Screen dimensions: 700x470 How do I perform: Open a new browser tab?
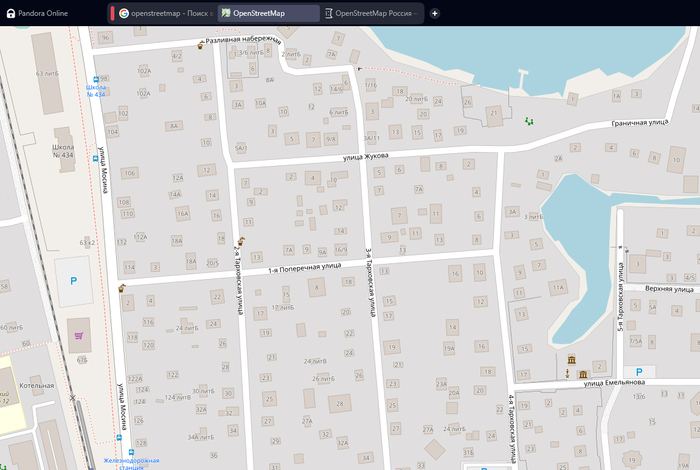pos(435,13)
